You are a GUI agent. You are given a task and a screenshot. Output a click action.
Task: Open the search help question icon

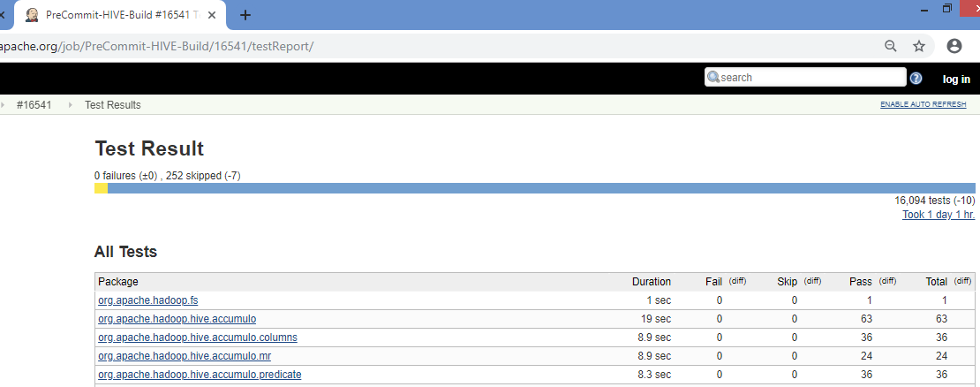[916, 78]
